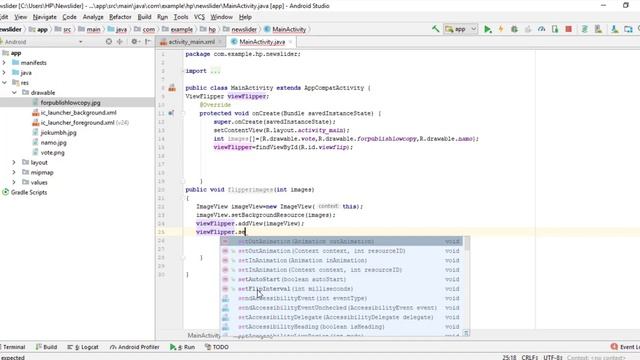Expand the mipmap folder
Image resolution: width=640 pixels, height=360 pixels.
coord(14,172)
